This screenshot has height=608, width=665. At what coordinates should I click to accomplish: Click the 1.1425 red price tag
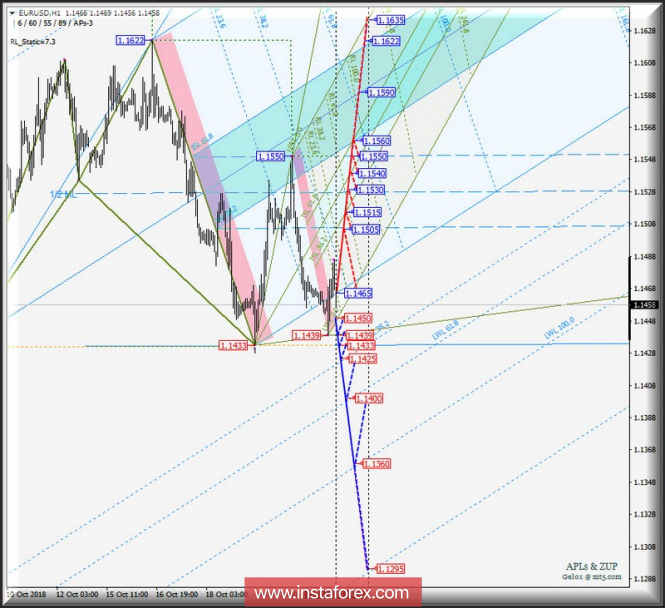point(363,359)
